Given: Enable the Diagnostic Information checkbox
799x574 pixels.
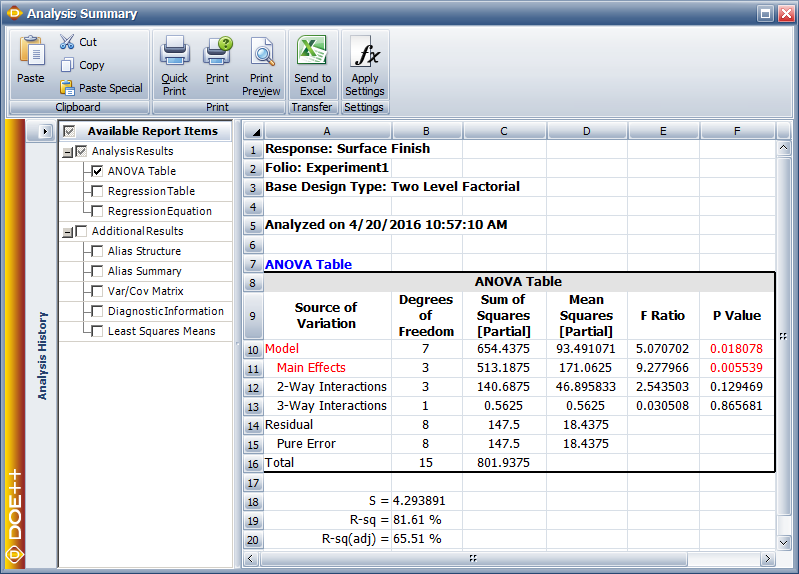Looking at the screenshot, I should tap(97, 311).
